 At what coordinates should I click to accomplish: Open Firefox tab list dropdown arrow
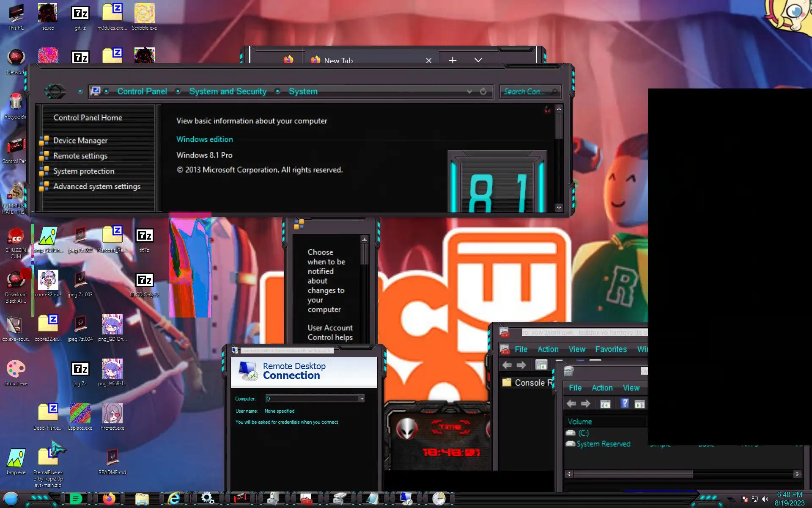(478, 60)
